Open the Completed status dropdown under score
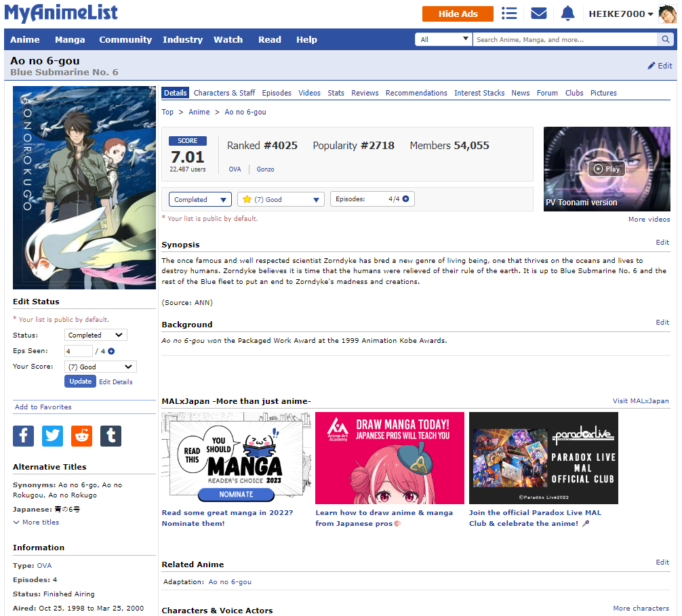Viewport: 682px width, 616px height. point(200,199)
